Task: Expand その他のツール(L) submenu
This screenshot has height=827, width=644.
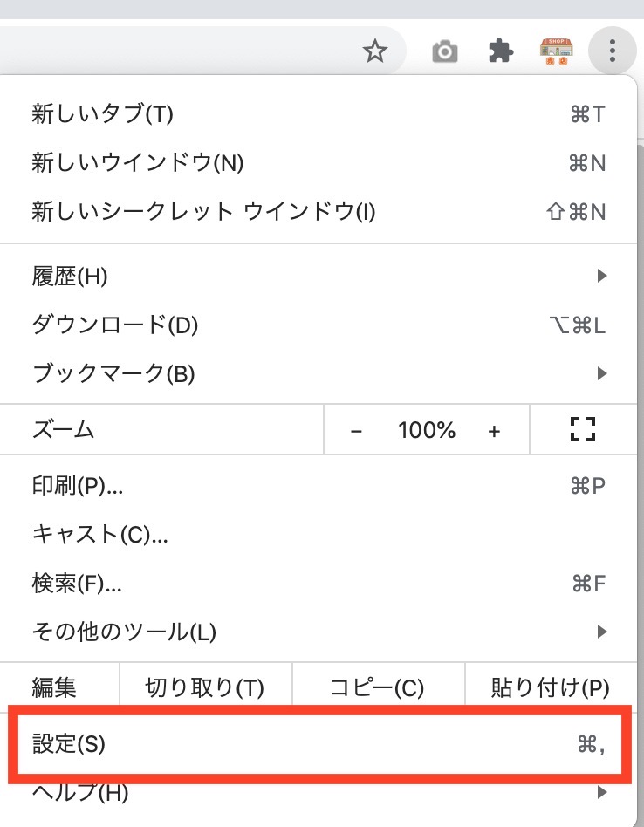Action: point(124,631)
